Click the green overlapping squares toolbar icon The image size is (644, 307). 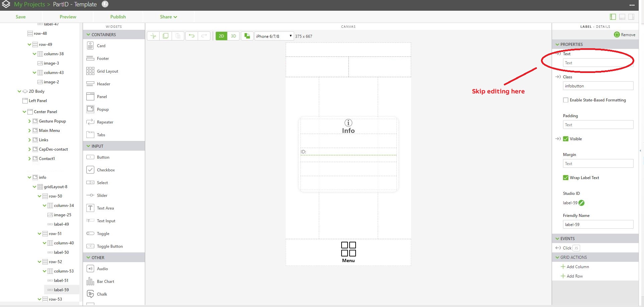click(x=247, y=36)
